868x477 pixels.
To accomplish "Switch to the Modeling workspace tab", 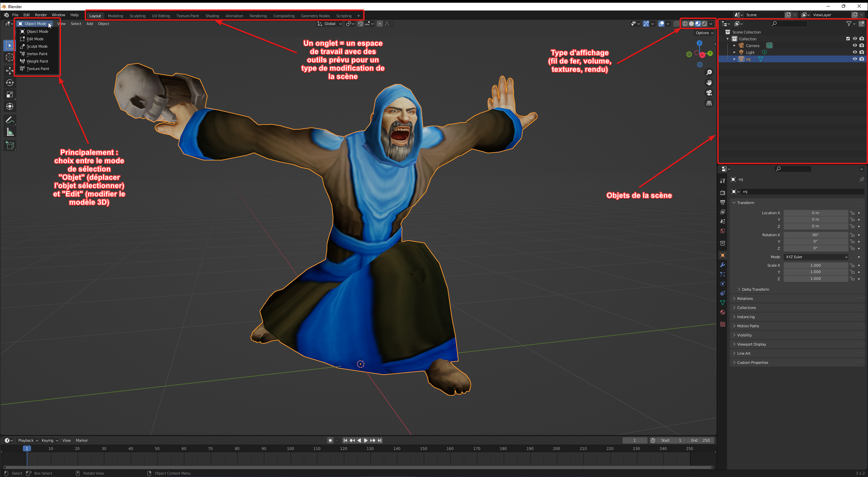I will pyautogui.click(x=115, y=16).
